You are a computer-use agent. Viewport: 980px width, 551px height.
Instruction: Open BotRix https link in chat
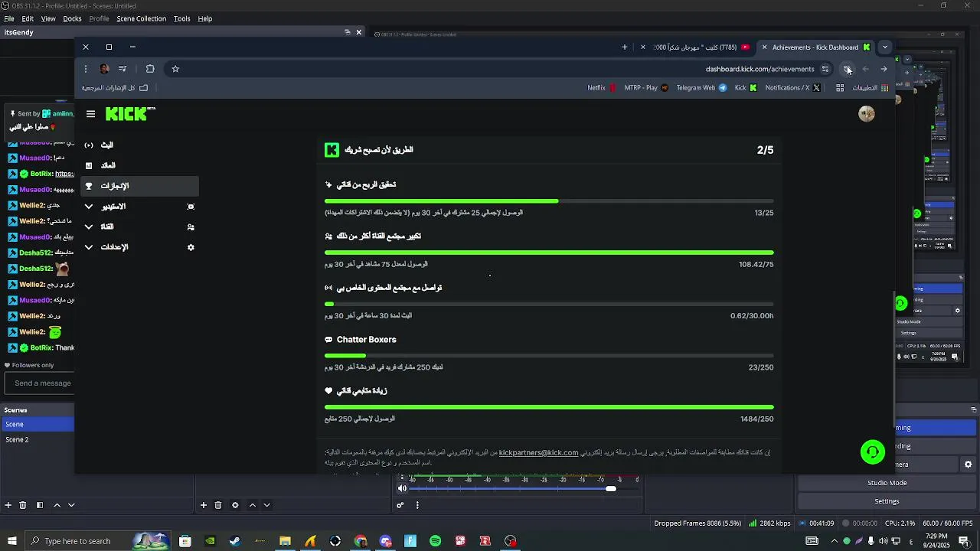(x=64, y=174)
